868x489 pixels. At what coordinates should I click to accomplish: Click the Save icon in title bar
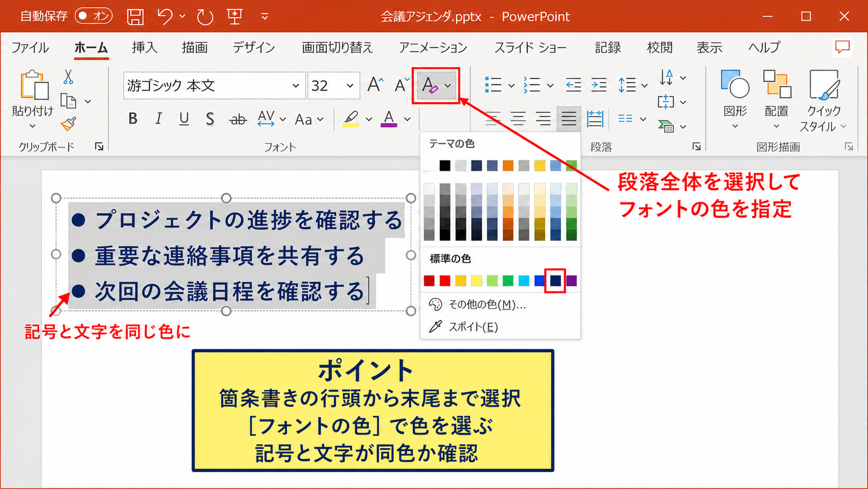[x=135, y=17]
